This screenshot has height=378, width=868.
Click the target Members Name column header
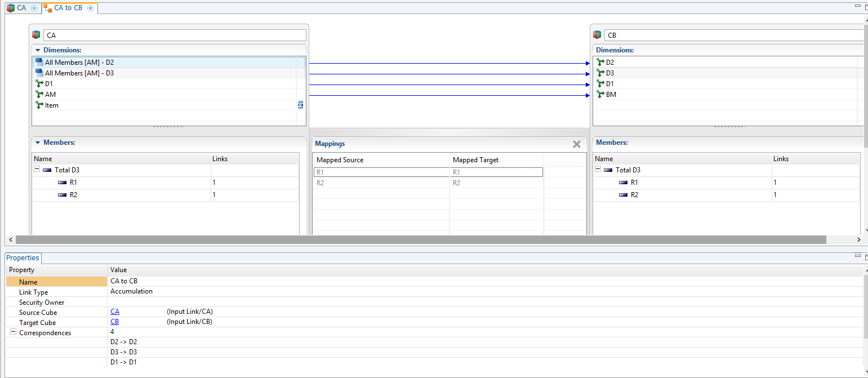tap(682, 159)
